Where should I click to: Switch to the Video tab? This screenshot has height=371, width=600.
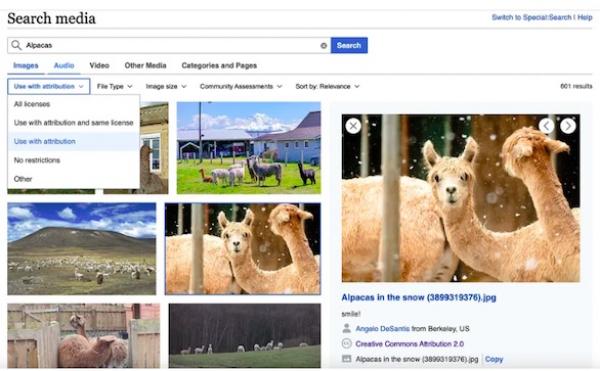(99, 65)
